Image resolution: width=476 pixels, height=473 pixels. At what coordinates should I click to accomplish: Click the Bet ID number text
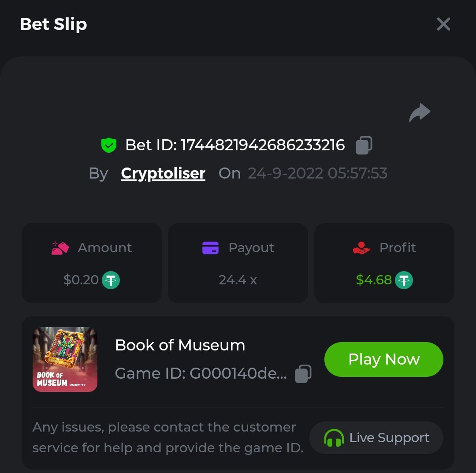pos(263,145)
